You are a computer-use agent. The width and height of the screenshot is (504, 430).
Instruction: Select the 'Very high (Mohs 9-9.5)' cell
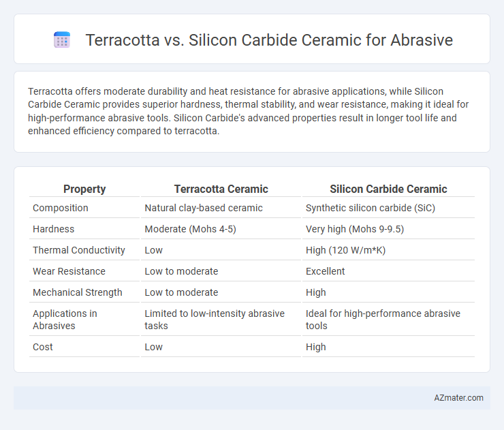pyautogui.click(x=355, y=229)
